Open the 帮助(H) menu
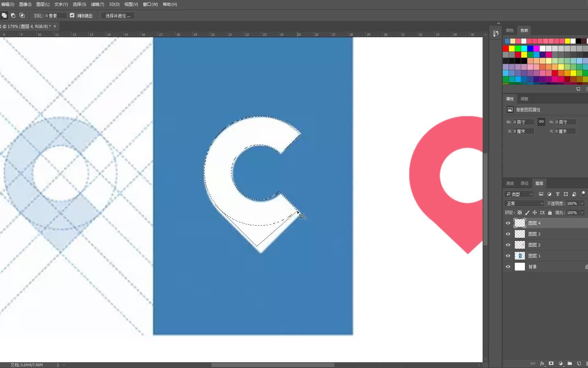 170,4
